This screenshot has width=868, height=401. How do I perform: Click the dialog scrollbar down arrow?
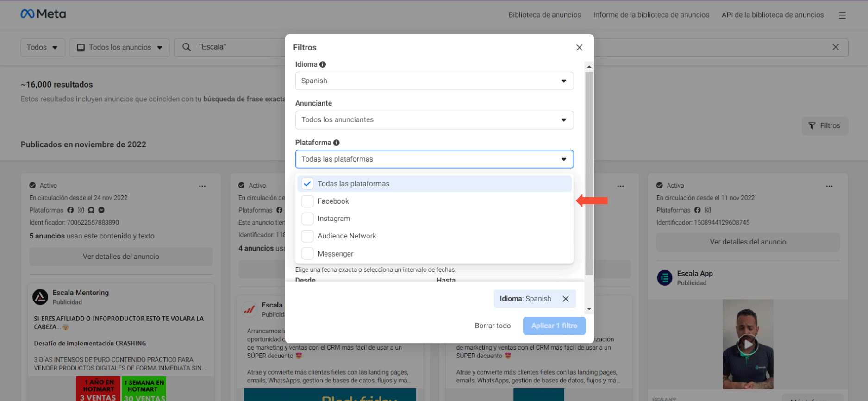(589, 309)
